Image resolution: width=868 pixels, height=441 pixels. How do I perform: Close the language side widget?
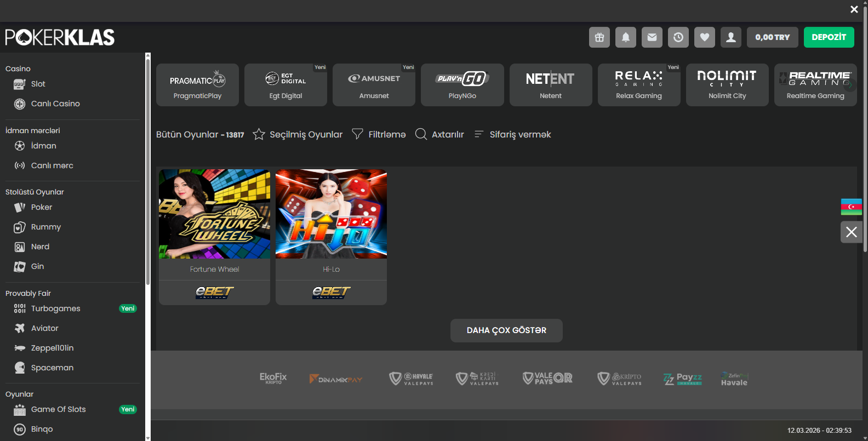click(x=852, y=232)
